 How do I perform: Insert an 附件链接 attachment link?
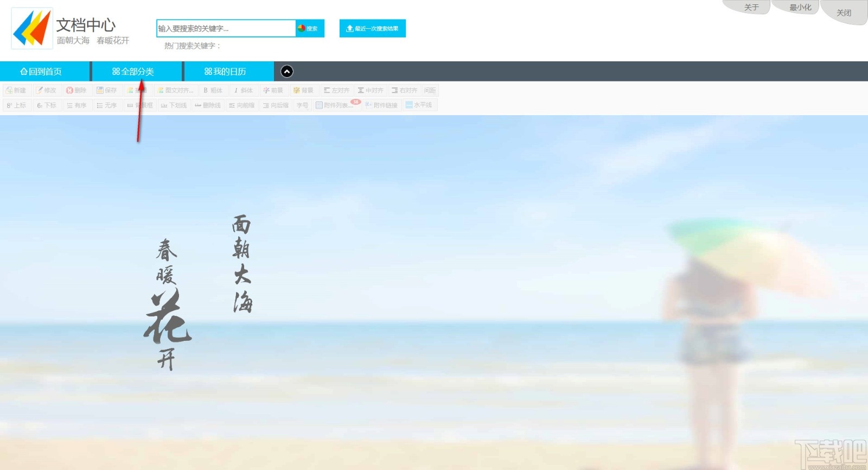tap(381, 105)
